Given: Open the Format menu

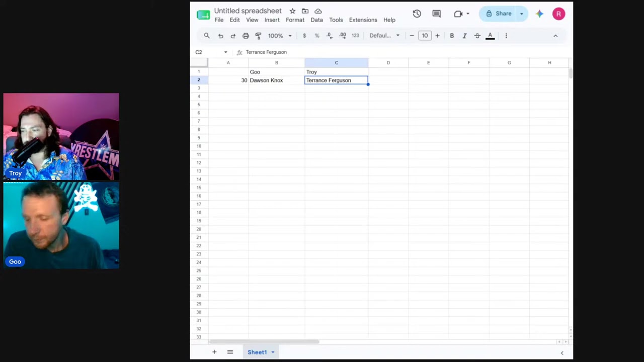Looking at the screenshot, I should click(295, 20).
